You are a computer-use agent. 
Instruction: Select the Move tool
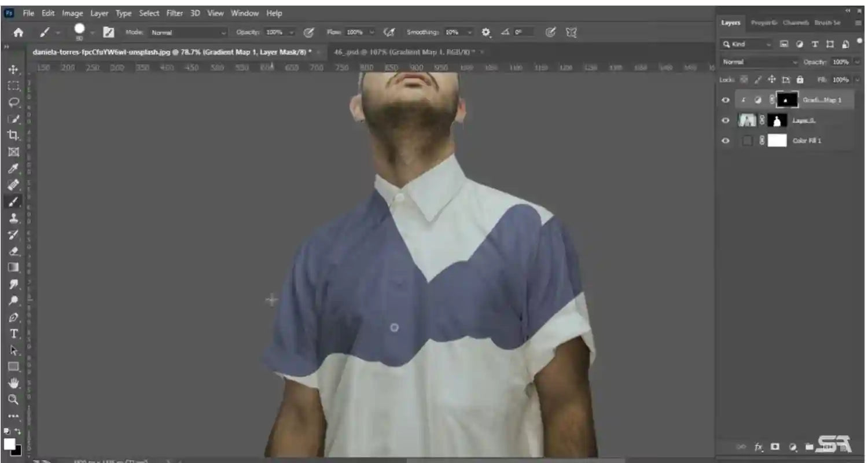[13, 70]
